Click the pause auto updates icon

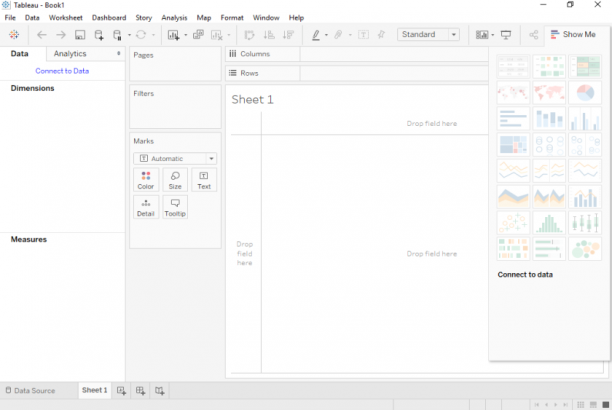[x=117, y=35]
